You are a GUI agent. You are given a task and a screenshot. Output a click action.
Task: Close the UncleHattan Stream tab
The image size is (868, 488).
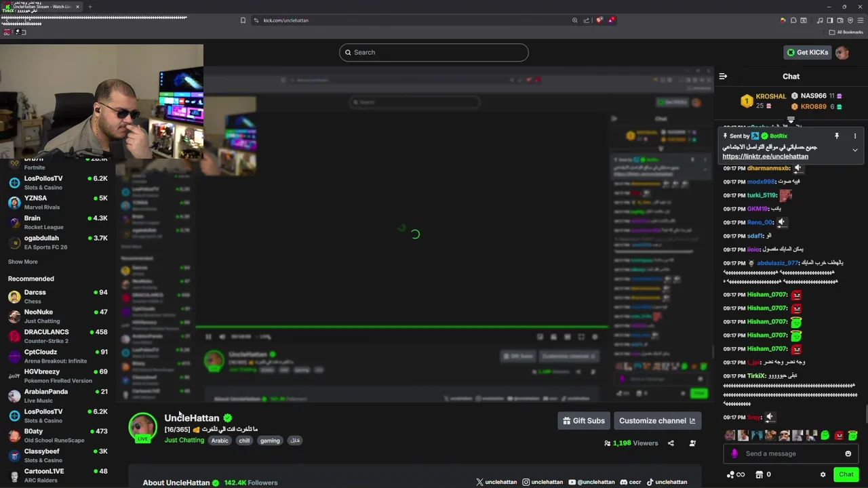pos(77,7)
